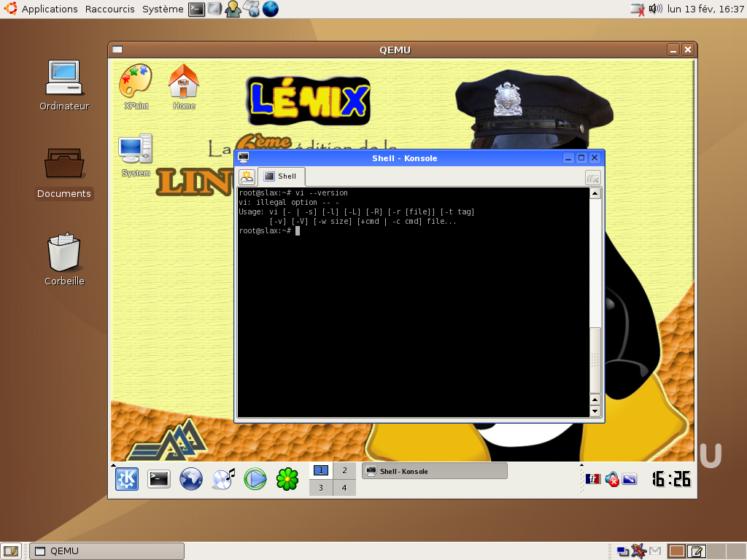Open the Documents folder on desktop

[x=64, y=174]
